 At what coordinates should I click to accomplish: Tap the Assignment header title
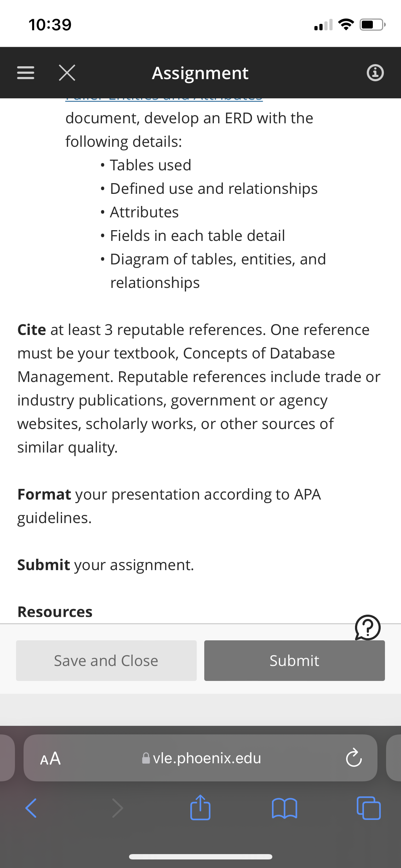(200, 73)
